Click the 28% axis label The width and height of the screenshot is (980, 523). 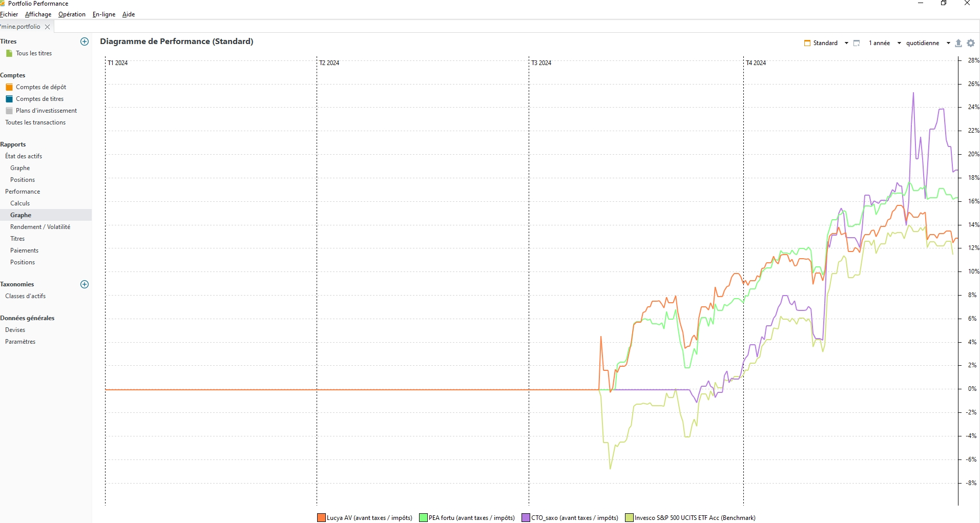(973, 60)
